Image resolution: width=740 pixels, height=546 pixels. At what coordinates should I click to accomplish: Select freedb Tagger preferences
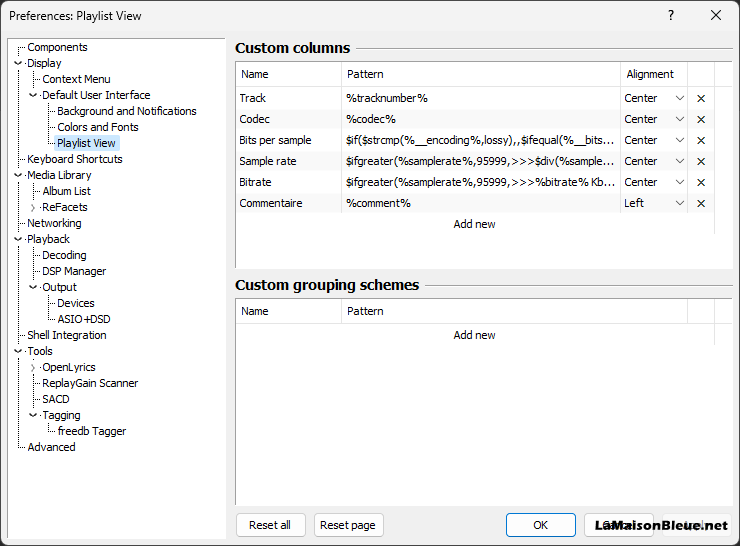92,431
